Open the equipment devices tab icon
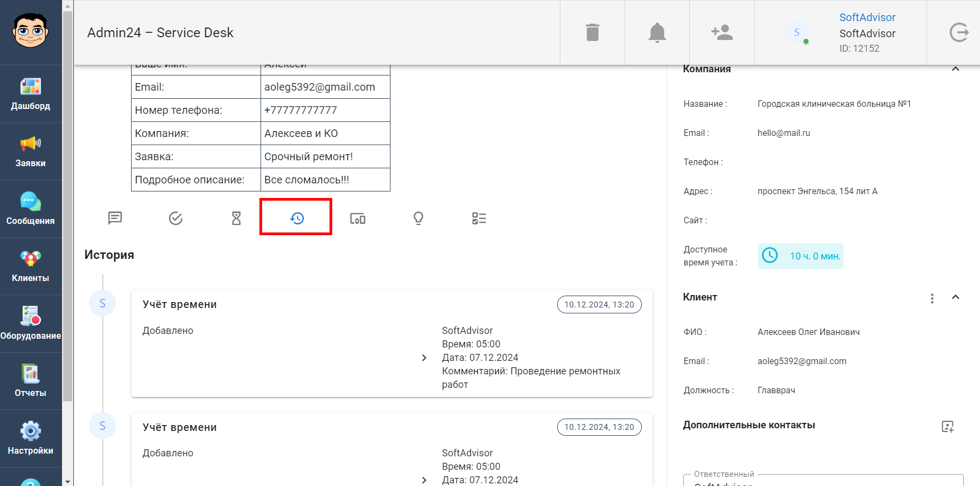Image resolution: width=980 pixels, height=486 pixels. 358,218
